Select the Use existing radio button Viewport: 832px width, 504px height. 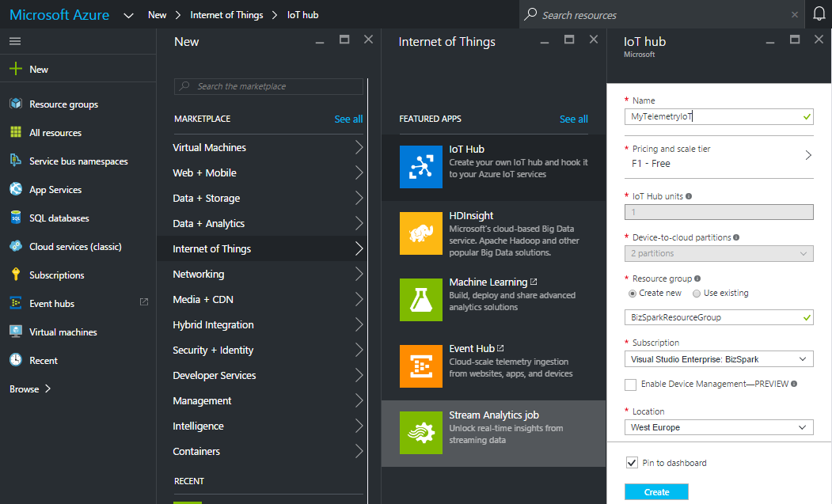click(x=697, y=294)
